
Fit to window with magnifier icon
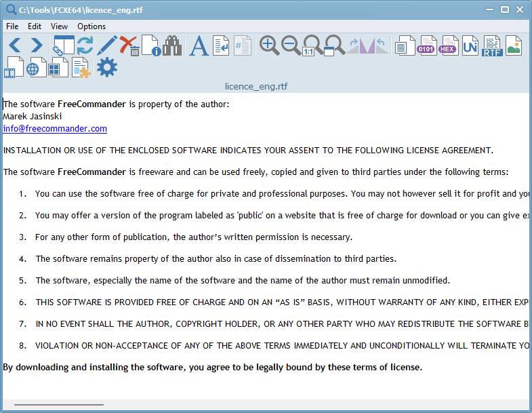pyautogui.click(x=335, y=45)
